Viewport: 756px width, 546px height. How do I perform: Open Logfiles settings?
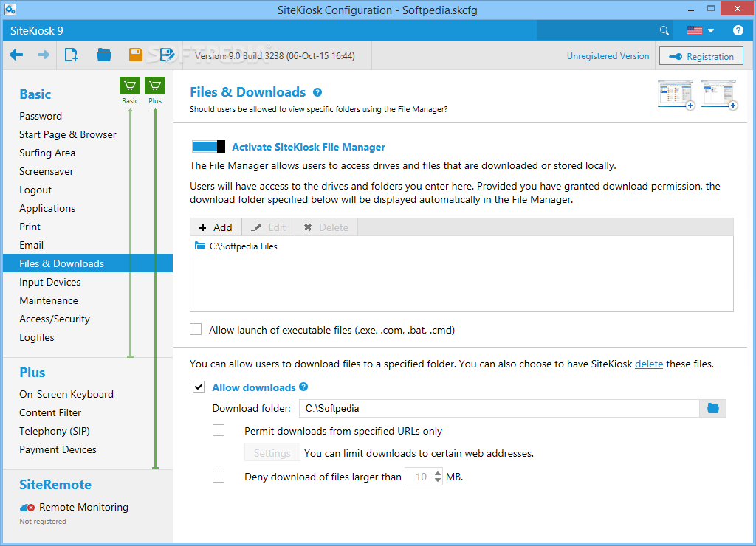37,337
